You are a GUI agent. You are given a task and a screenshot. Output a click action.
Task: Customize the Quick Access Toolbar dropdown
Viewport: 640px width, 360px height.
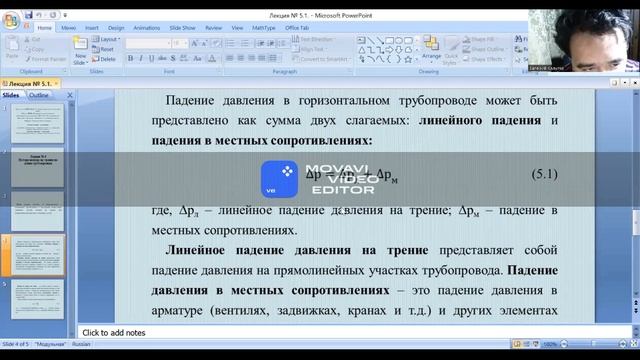tap(65, 16)
